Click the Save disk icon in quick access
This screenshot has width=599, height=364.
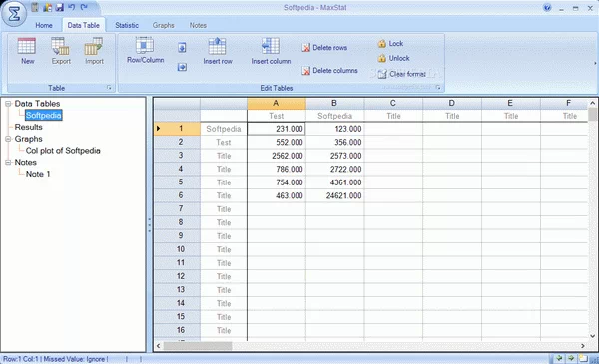pyautogui.click(x=59, y=7)
